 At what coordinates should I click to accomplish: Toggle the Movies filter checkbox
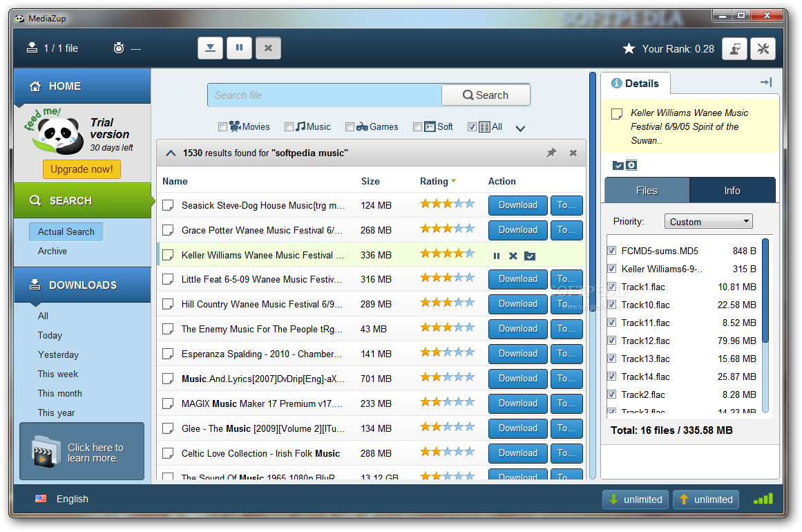(222, 127)
